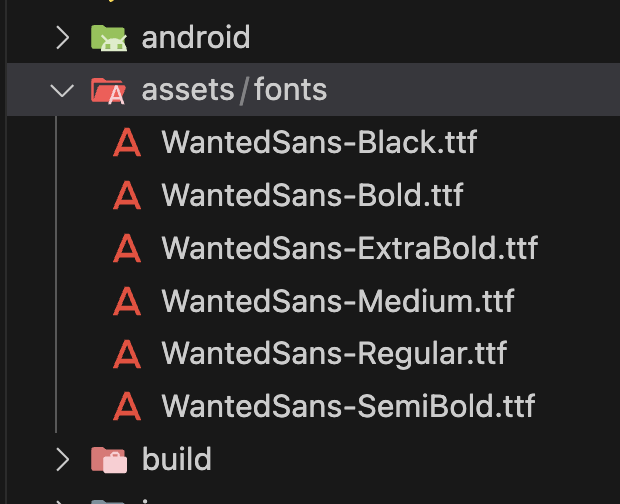Screen dimensions: 620x504
Task: Select WantedSans-ExtraBold.ttf file
Action: pos(350,248)
